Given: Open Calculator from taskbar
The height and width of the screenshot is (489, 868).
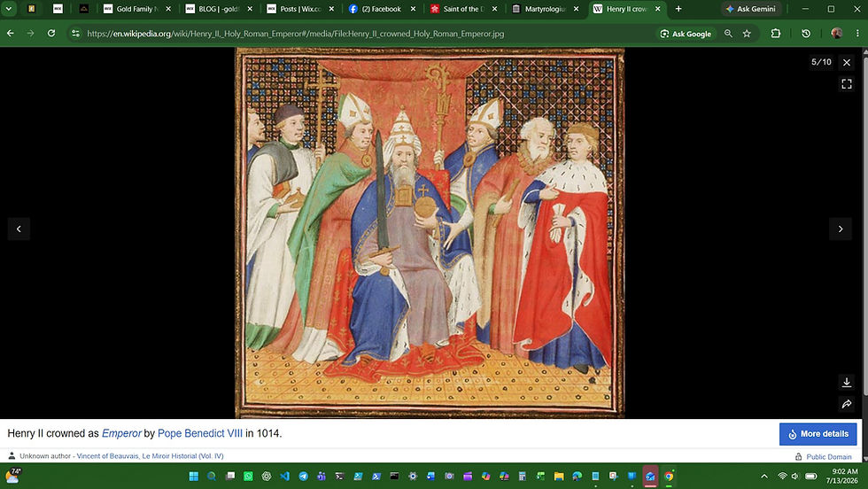Looking at the screenshot, I should [x=522, y=477].
